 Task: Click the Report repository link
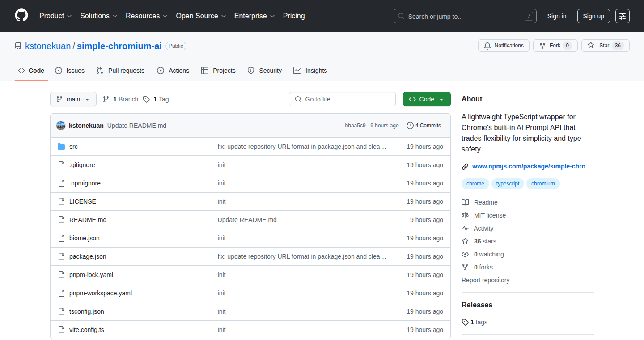point(486,280)
